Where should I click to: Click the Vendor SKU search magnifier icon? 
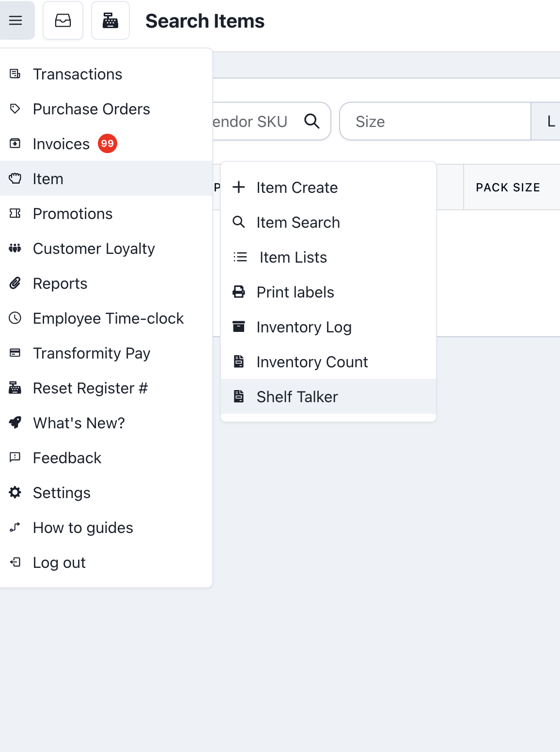tap(312, 121)
